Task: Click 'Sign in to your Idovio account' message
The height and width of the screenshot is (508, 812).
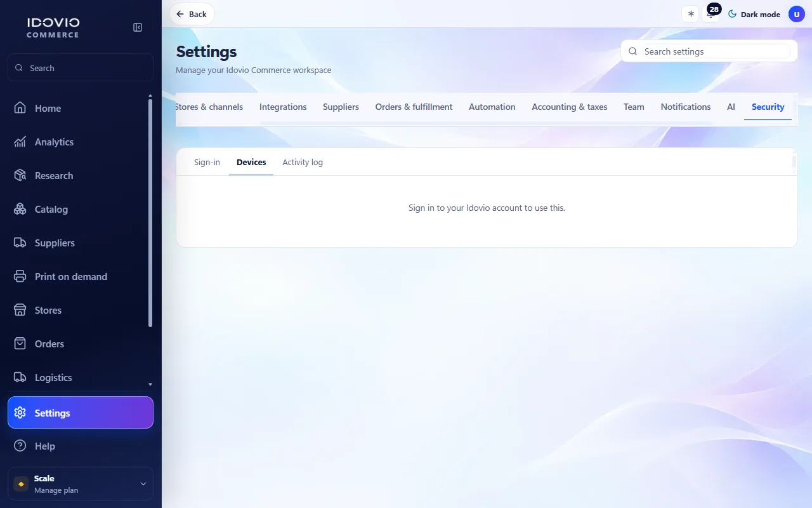Action: 487,208
